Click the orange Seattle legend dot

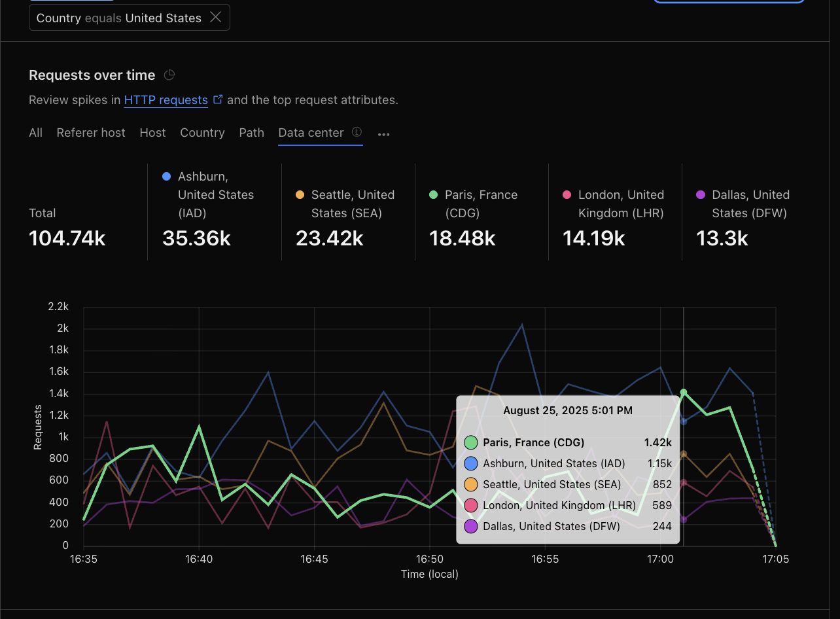300,194
